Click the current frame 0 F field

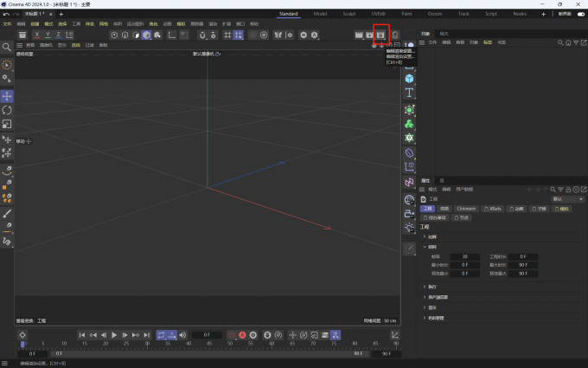click(207, 335)
